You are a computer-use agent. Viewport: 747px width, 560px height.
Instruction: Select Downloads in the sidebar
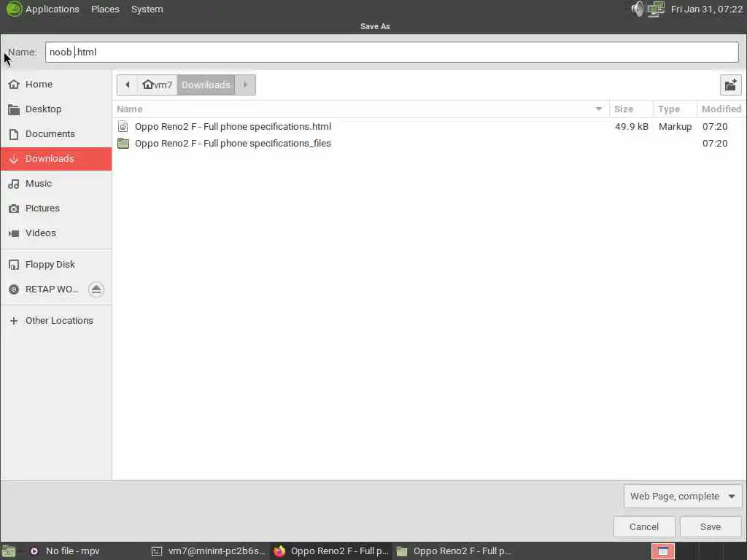coord(56,158)
